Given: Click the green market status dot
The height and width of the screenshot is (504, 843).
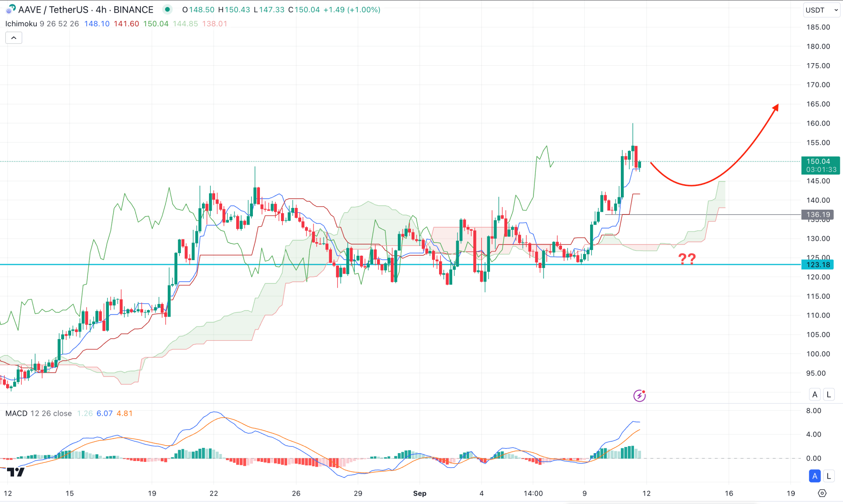Looking at the screenshot, I should [x=167, y=10].
